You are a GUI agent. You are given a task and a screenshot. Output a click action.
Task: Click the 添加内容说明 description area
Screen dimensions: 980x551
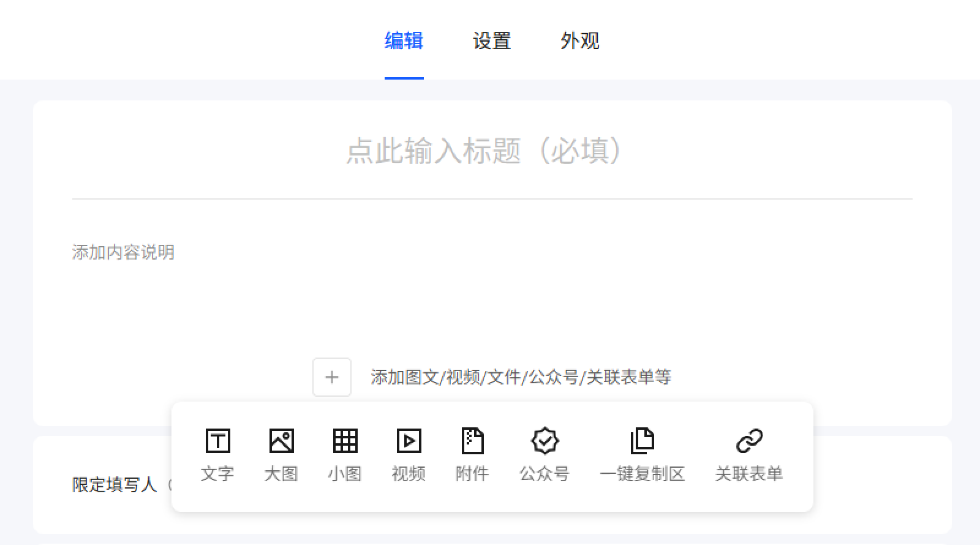coord(124,252)
